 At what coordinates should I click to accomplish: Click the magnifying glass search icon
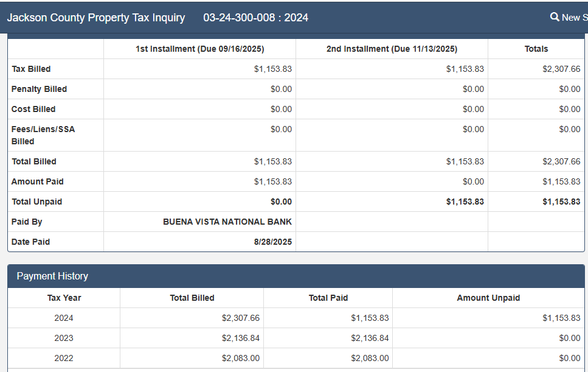click(x=555, y=17)
